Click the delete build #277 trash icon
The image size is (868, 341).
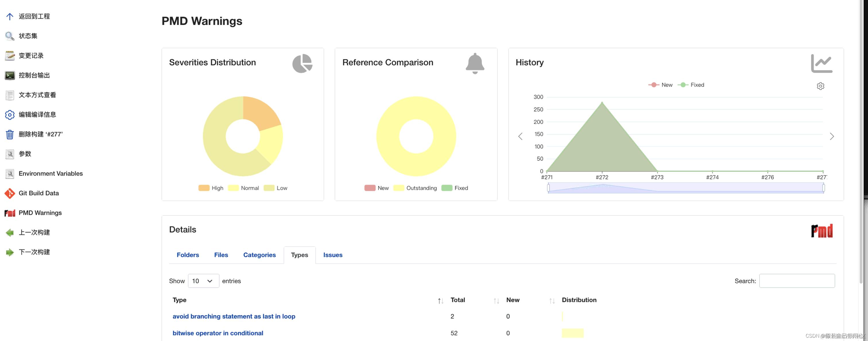click(x=10, y=134)
